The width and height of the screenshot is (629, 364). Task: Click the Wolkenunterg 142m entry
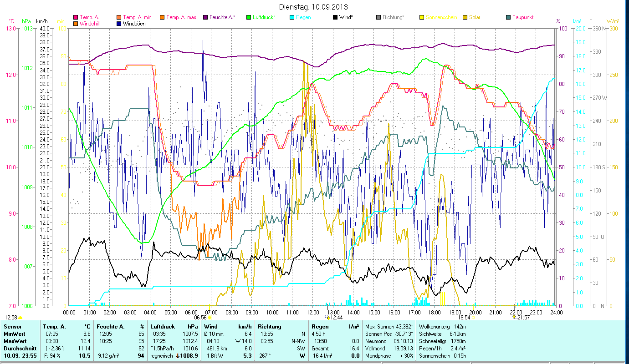pyautogui.click(x=442, y=327)
